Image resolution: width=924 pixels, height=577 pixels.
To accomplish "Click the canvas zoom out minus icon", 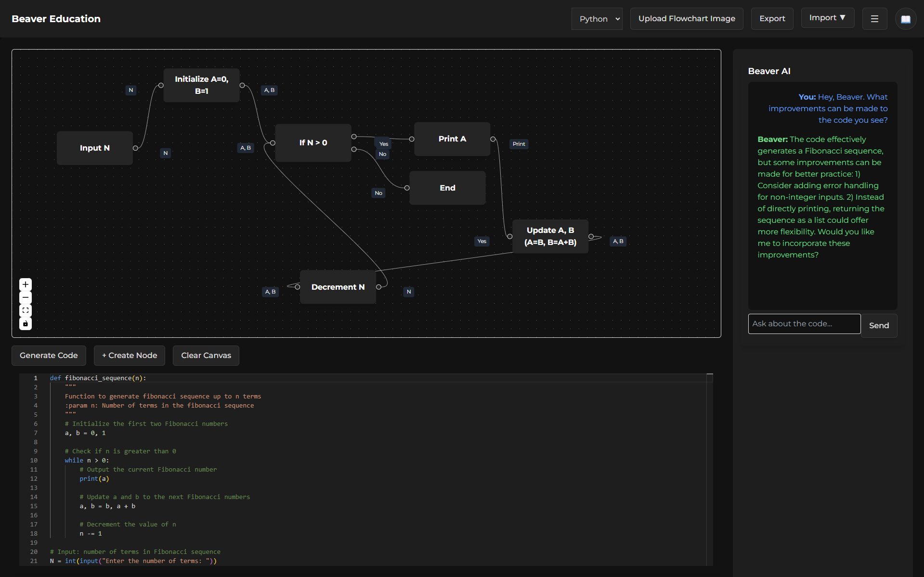I will click(26, 297).
